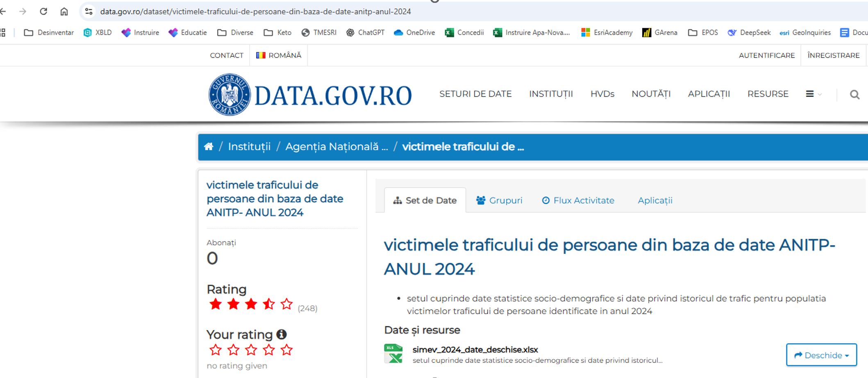Click the DATA.GOV.RO government logo
868x378 pixels.
(x=229, y=95)
